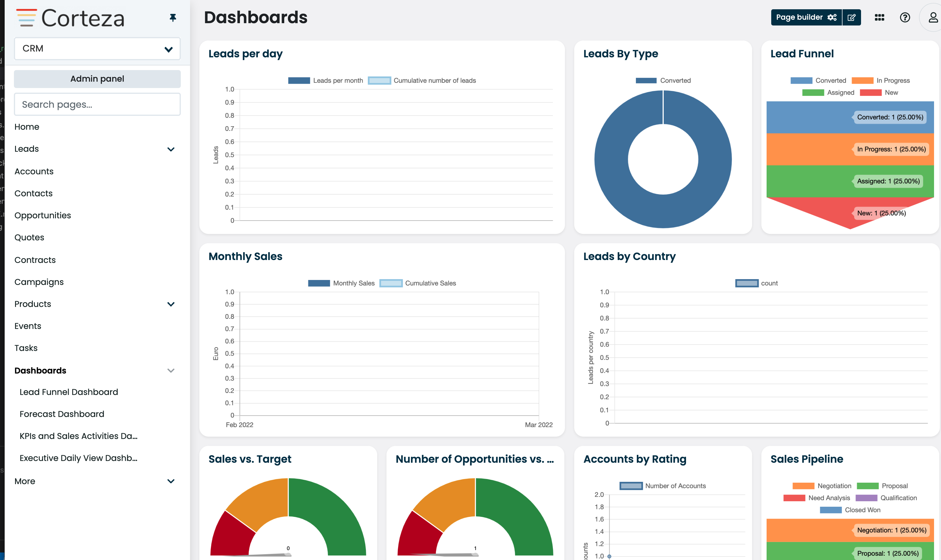
Task: Click the Page builder gears button
Action: click(x=806, y=17)
